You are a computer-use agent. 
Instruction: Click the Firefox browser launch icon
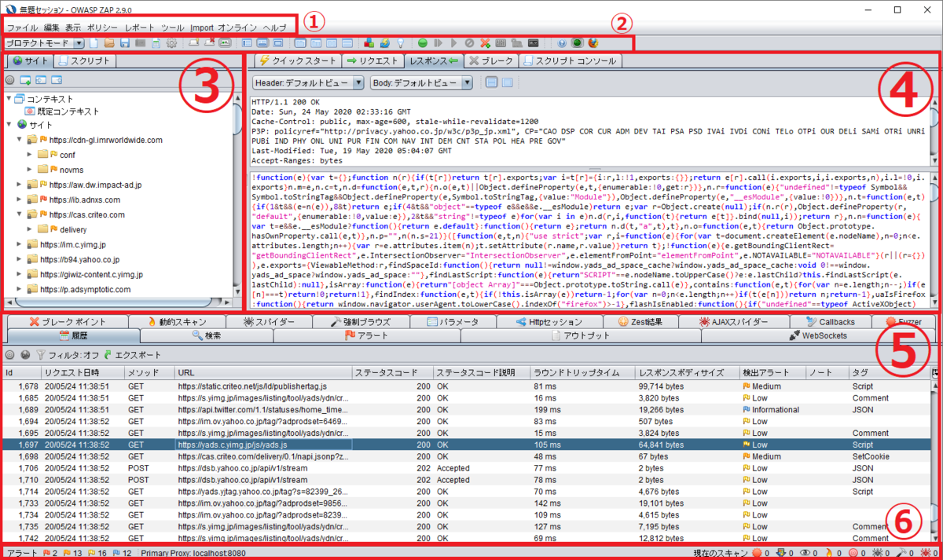point(593,42)
